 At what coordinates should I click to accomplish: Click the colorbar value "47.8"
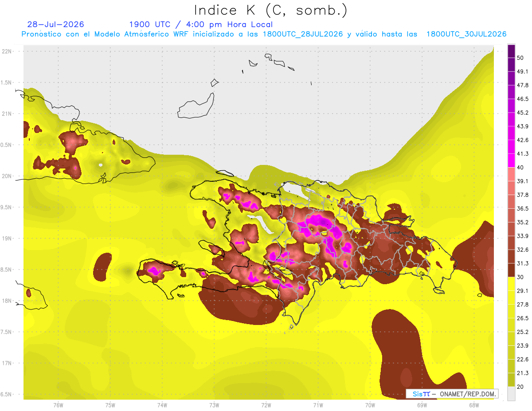(523, 85)
